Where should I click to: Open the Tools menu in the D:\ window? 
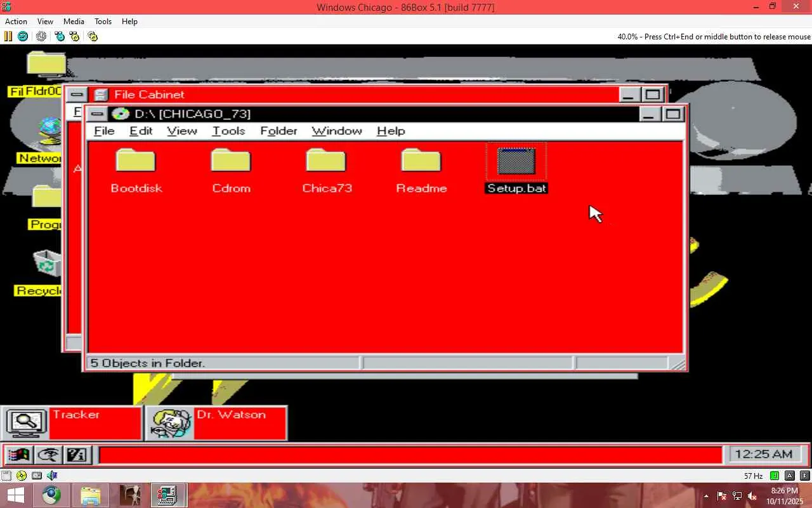tap(228, 131)
